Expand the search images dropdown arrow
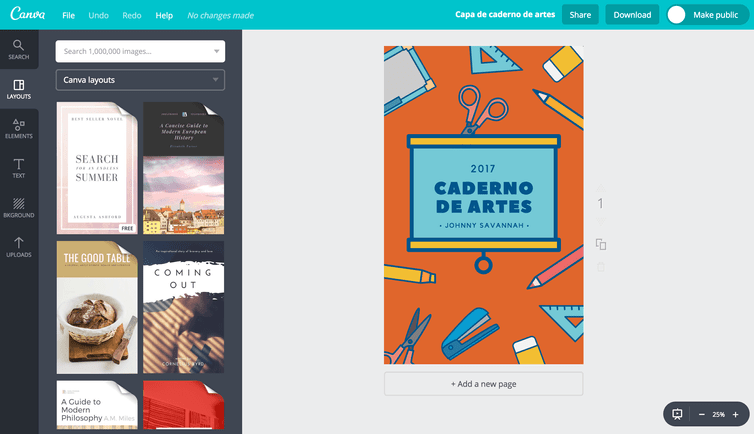Viewport: 754px width, 434px height. pyautogui.click(x=217, y=51)
